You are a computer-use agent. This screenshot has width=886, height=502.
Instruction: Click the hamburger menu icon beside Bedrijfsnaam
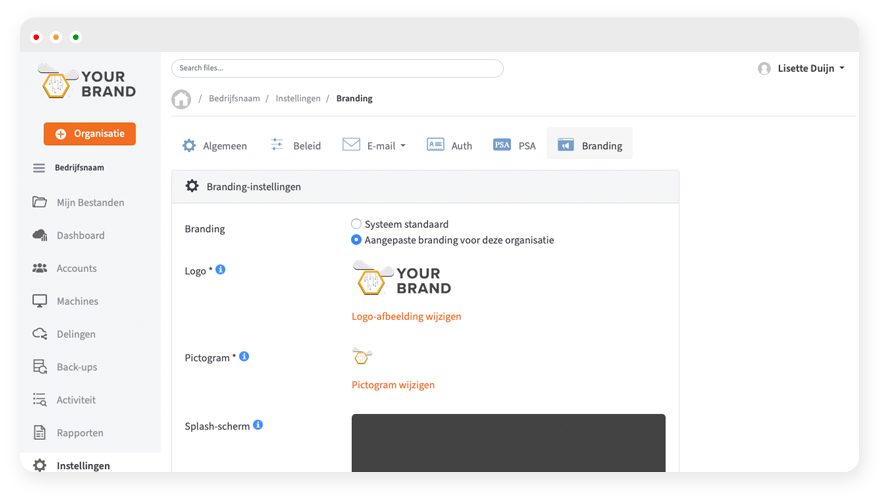pos(39,168)
